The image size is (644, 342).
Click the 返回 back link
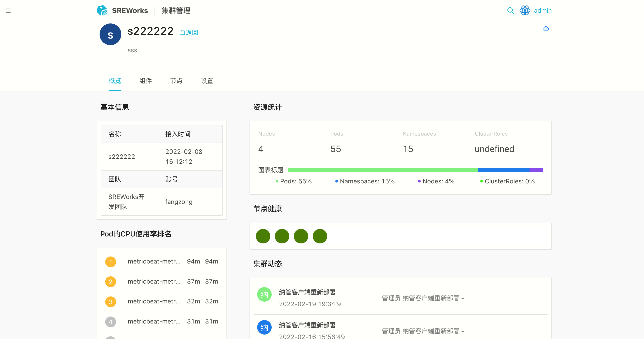coord(189,32)
